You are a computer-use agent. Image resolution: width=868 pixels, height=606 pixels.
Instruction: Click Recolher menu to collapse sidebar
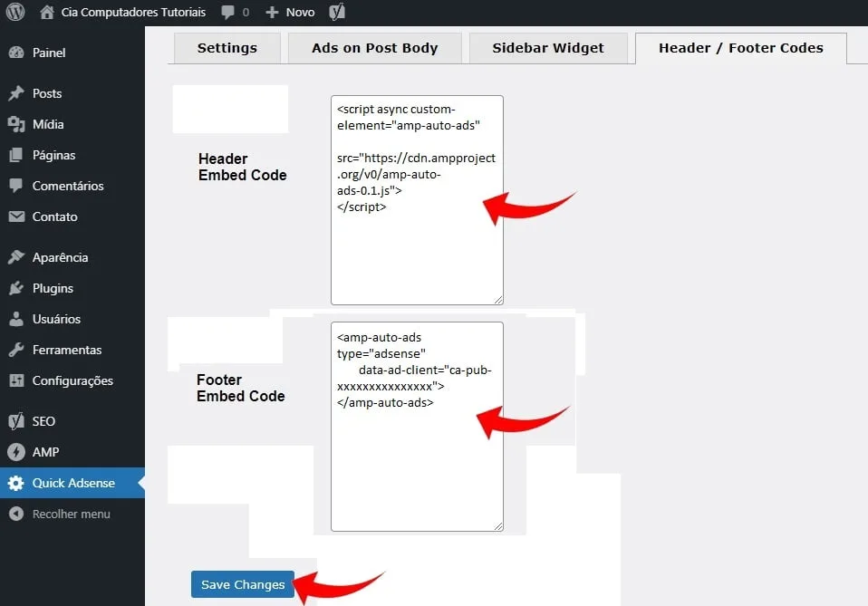pyautogui.click(x=72, y=514)
